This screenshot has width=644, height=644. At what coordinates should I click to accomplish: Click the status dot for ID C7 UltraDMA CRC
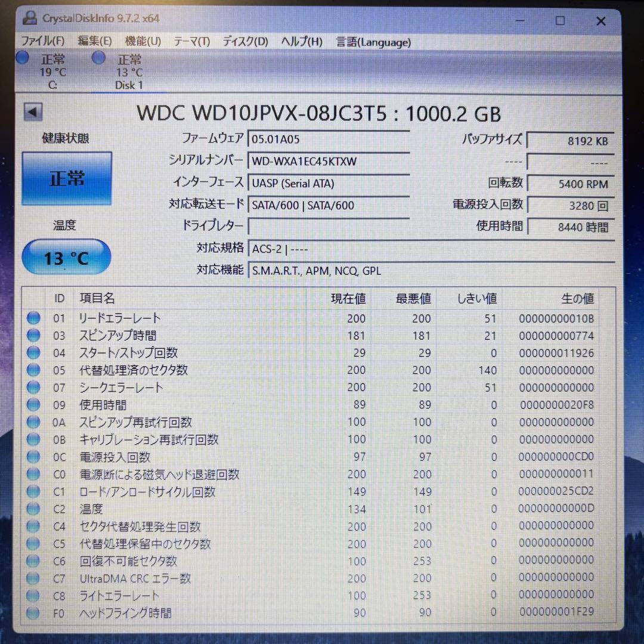click(33, 578)
